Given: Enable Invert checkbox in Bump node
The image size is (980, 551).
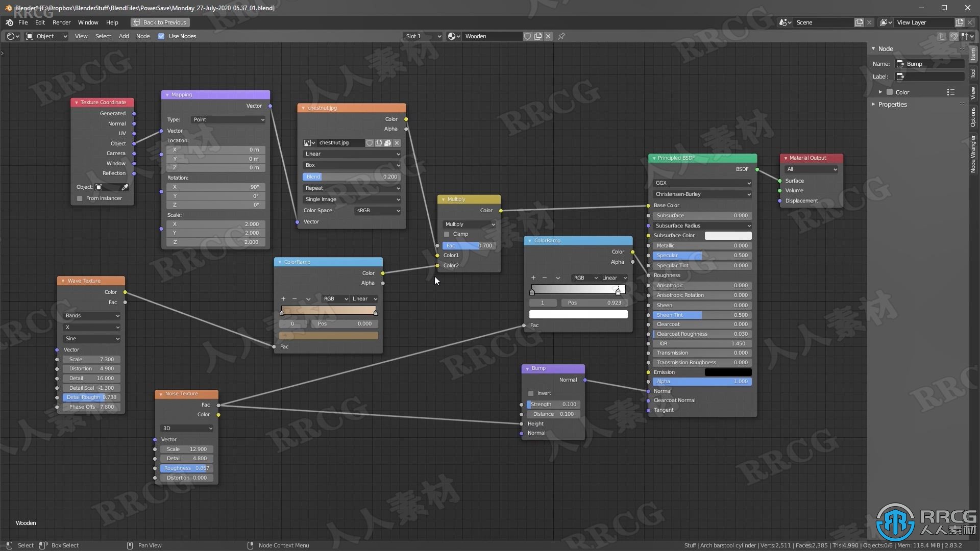Looking at the screenshot, I should (x=531, y=393).
